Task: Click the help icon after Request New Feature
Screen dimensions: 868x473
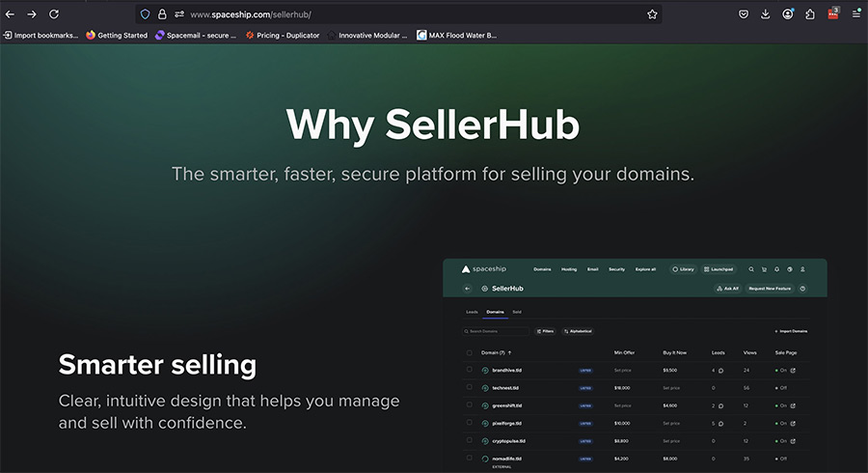Action: pyautogui.click(x=802, y=289)
